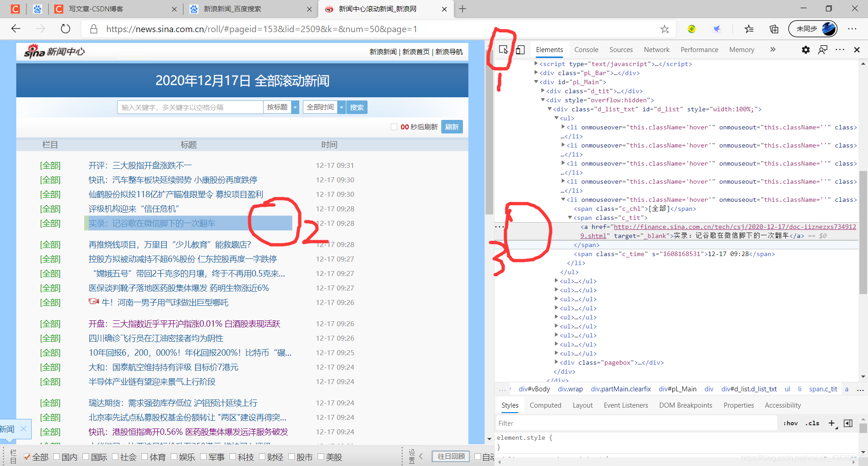
Task: Collapse the d_list_txt div node
Action: tap(550, 109)
